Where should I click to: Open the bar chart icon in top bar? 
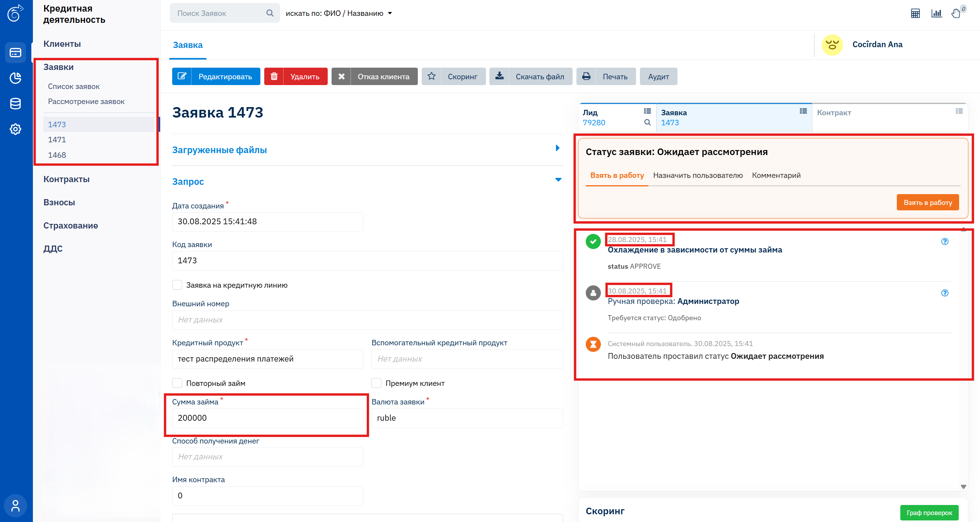937,14
